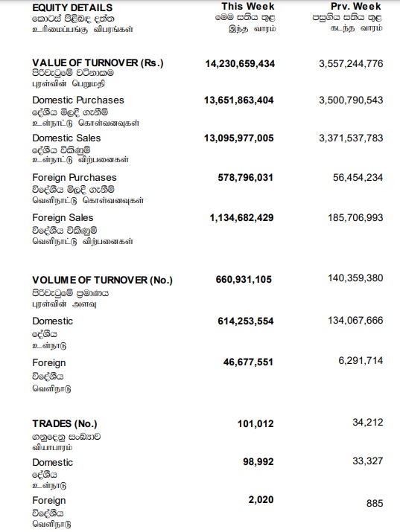Select the Domestic Sales row label
The image size is (400, 532).
[x=66, y=138]
